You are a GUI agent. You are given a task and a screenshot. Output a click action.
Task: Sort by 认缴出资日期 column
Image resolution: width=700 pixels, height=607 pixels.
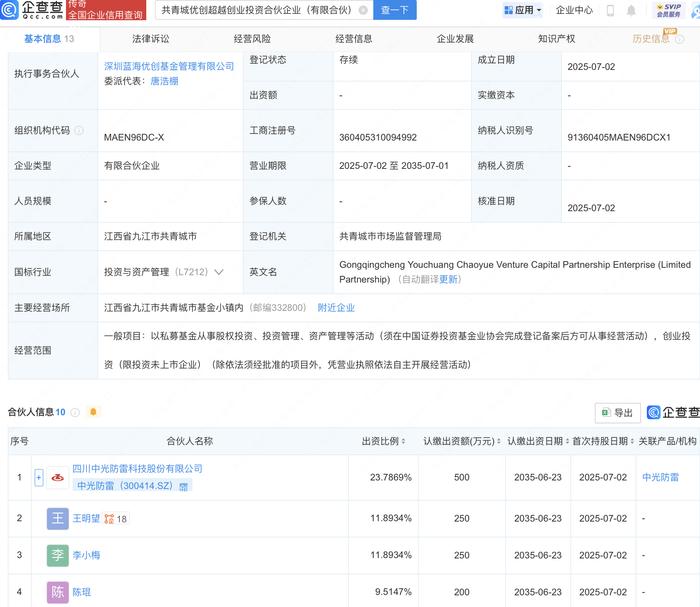[567, 441]
